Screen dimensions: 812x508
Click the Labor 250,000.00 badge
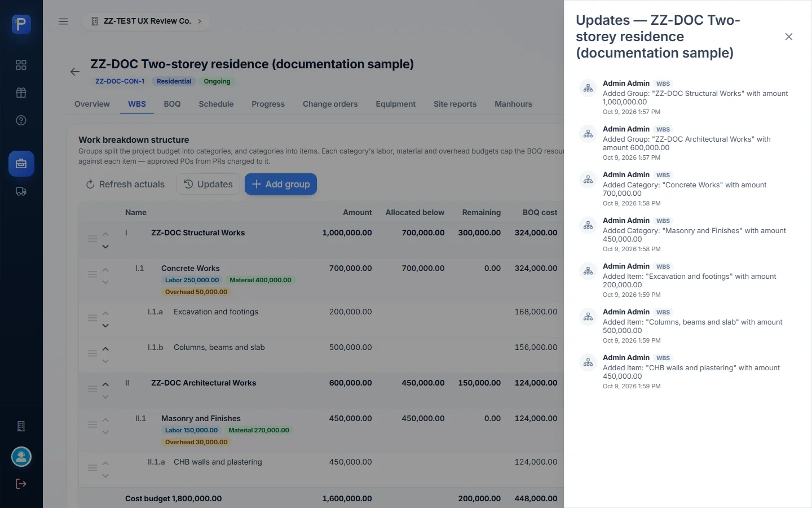coord(192,280)
